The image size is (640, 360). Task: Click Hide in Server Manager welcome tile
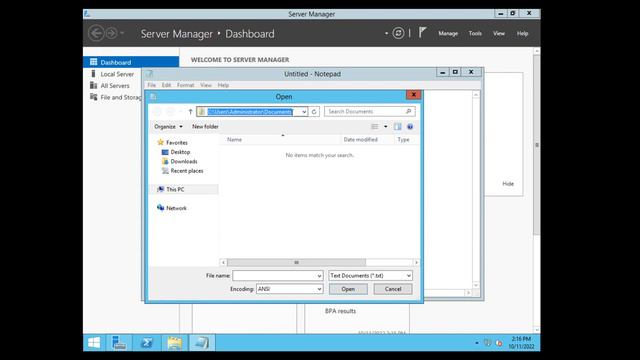click(508, 184)
